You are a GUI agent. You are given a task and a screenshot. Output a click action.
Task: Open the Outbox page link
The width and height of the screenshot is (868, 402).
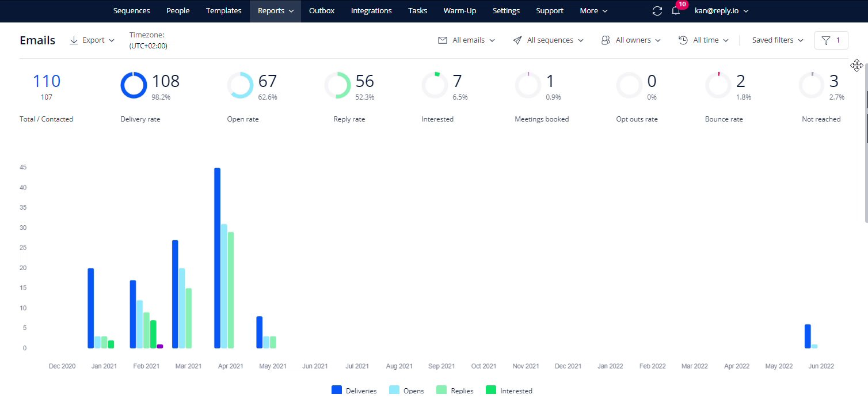click(x=321, y=11)
